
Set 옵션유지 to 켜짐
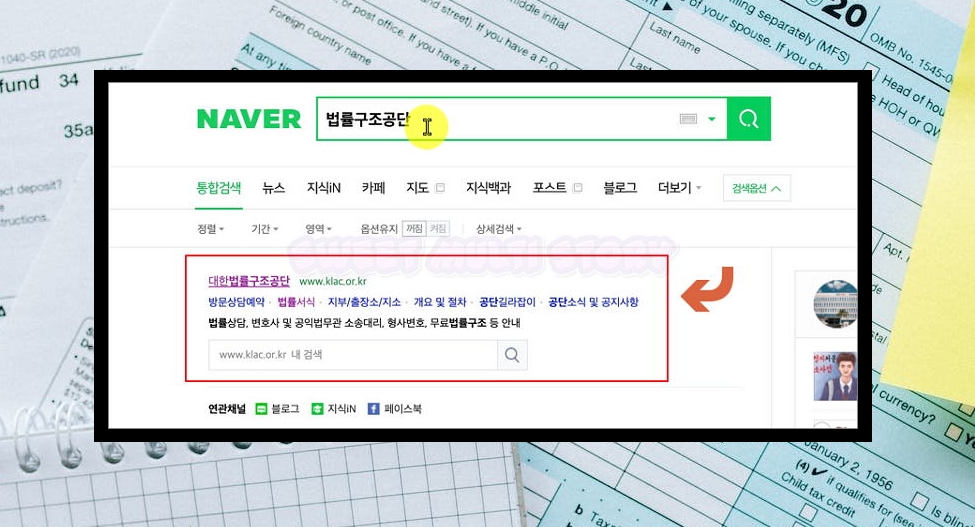438,229
